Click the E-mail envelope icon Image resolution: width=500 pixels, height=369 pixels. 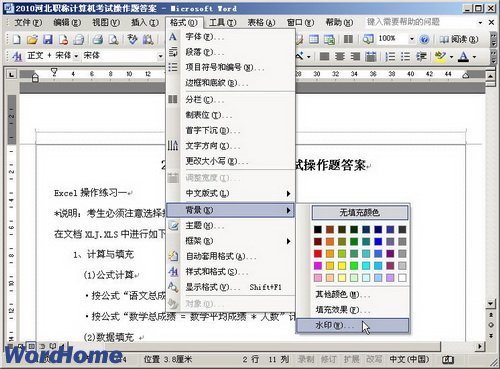tap(79, 40)
